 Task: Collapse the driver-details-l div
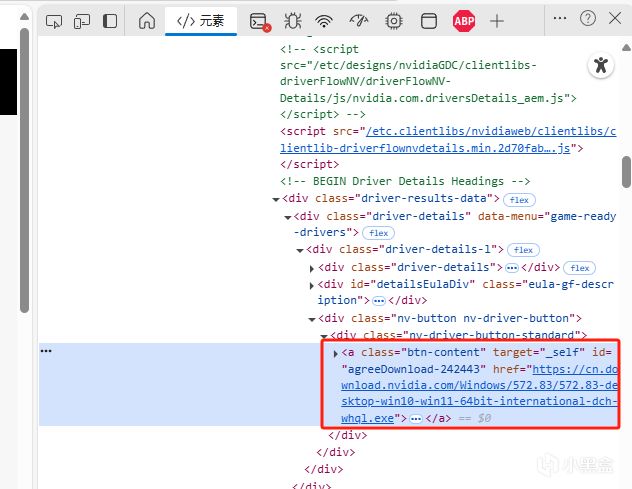pyautogui.click(x=300, y=250)
